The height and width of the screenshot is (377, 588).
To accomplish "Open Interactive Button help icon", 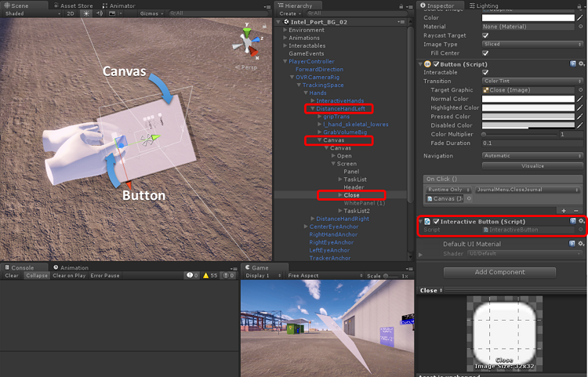I will pyautogui.click(x=572, y=221).
